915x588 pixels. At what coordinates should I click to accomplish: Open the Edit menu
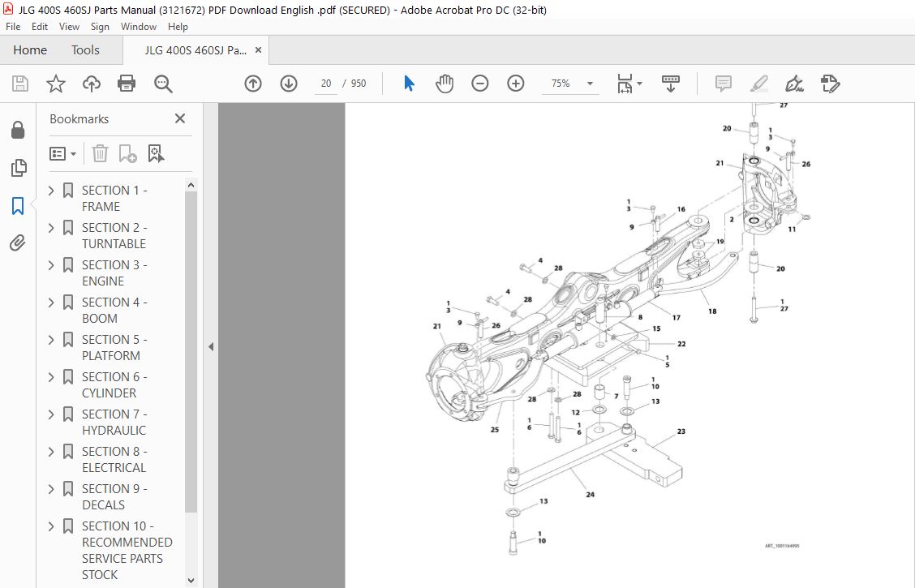coord(40,26)
